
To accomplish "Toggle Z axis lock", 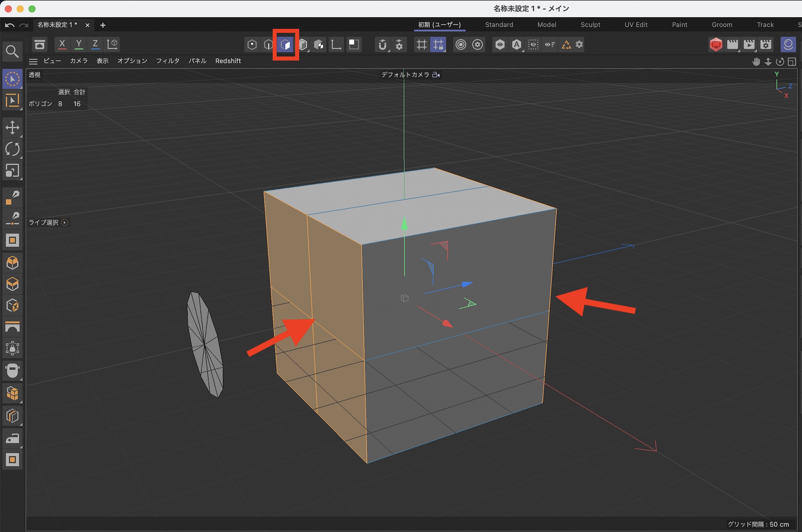I will tap(95, 45).
